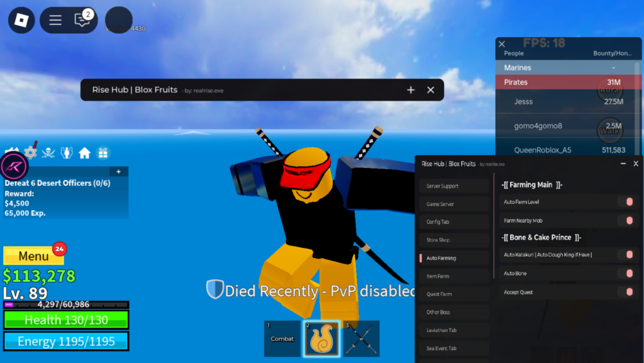Image resolution: width=644 pixels, height=363 pixels.
Task: Click the Lv. 89 level label
Action: [x=25, y=293]
